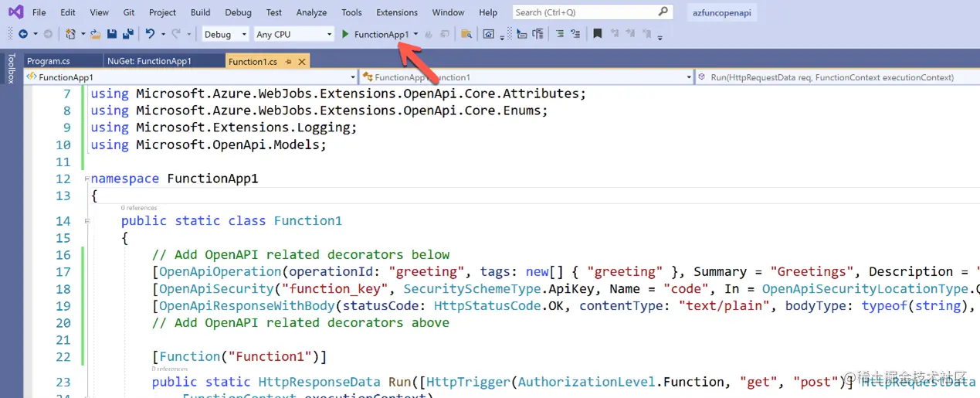980x398 pixels.
Task: Click the azfuncopenapi solution name button
Action: point(722,12)
